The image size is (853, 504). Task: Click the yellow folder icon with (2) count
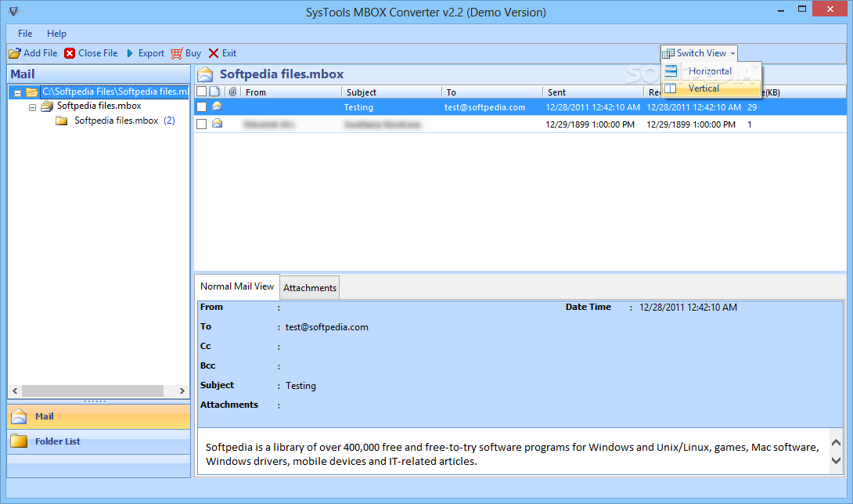[x=62, y=121]
